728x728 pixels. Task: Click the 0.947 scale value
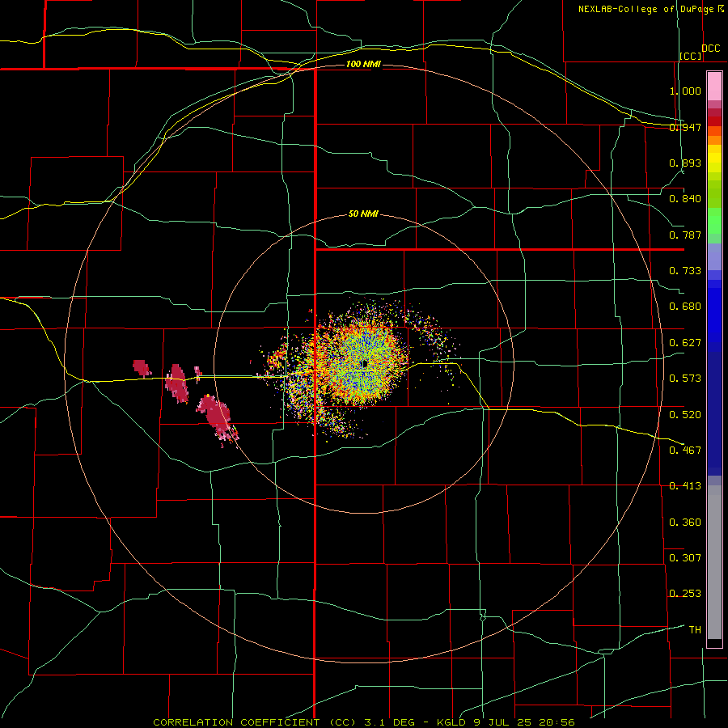coord(685,127)
